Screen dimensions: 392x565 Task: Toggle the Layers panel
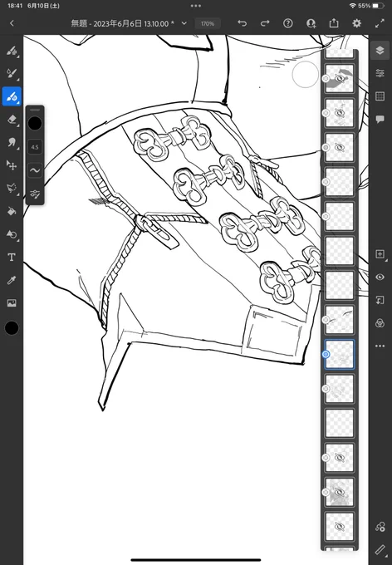[380, 51]
